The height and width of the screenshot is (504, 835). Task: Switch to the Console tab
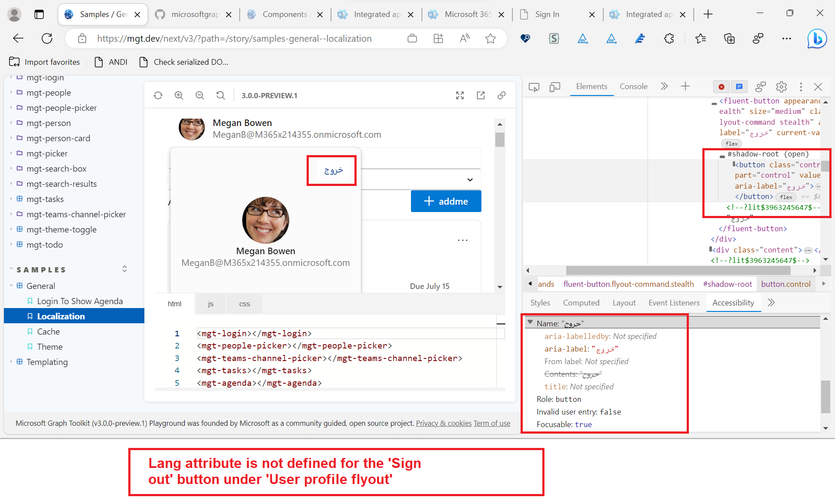tap(633, 86)
